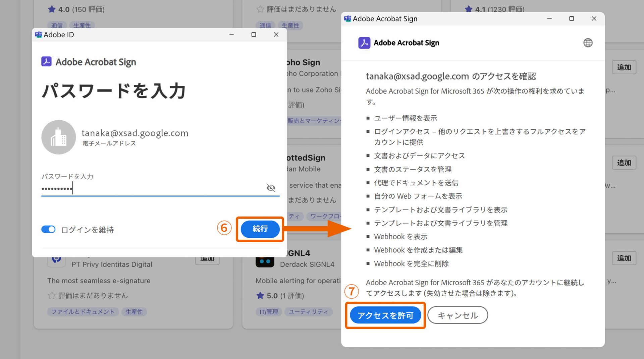
Task: Click テンプレートおよび文書ライブラリを管理 permission line
Action: coord(441,223)
